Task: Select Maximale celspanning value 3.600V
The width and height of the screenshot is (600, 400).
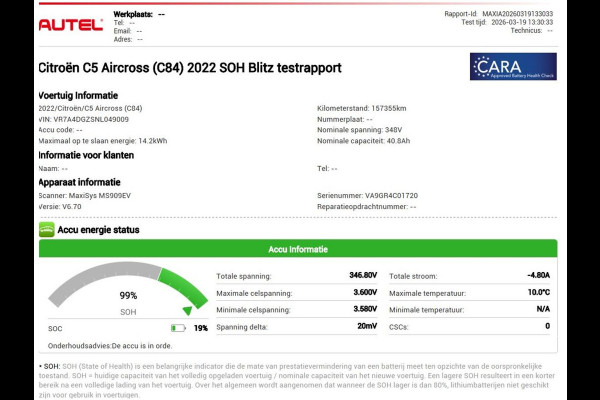Action: (365, 292)
